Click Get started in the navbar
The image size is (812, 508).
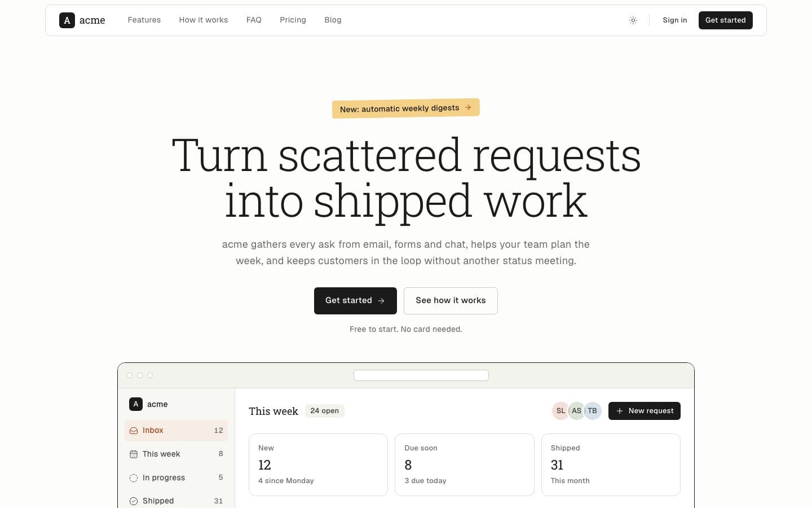click(x=725, y=20)
